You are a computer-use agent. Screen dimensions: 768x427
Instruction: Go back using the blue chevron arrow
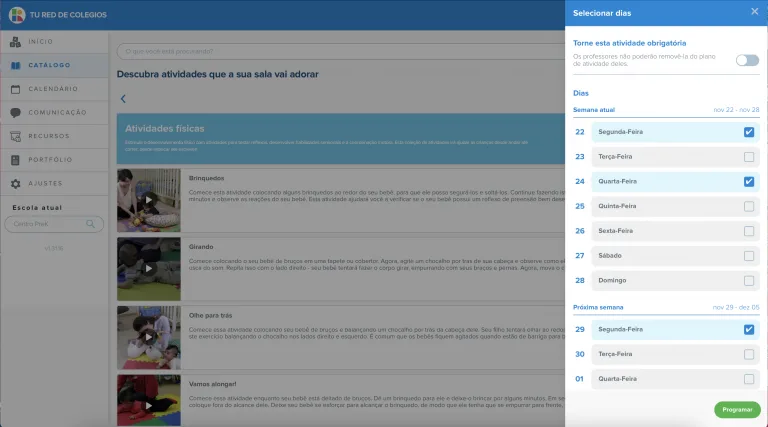click(123, 99)
